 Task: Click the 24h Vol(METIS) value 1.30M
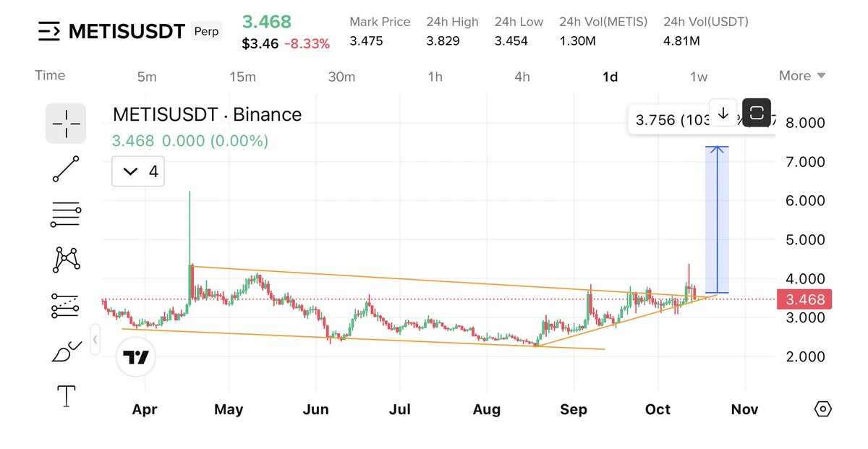[x=577, y=41]
